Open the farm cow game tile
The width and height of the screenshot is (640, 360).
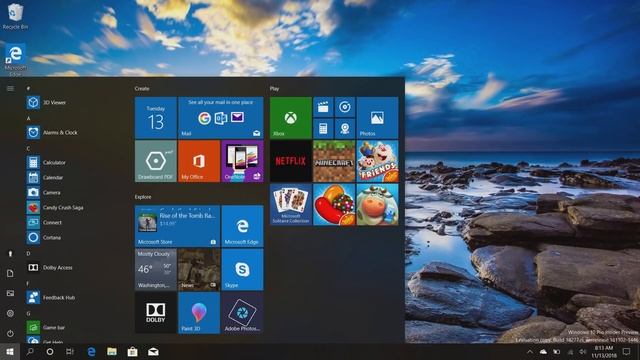[377, 204]
